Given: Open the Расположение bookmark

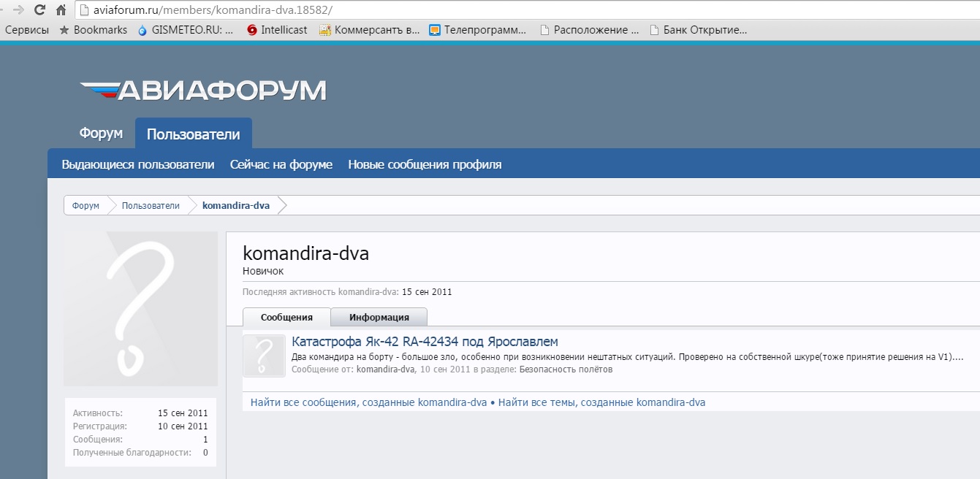Looking at the screenshot, I should (589, 30).
